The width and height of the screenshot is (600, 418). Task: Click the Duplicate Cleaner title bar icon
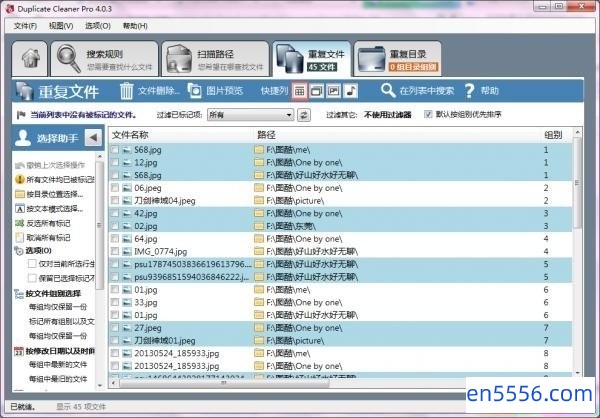pos(10,8)
